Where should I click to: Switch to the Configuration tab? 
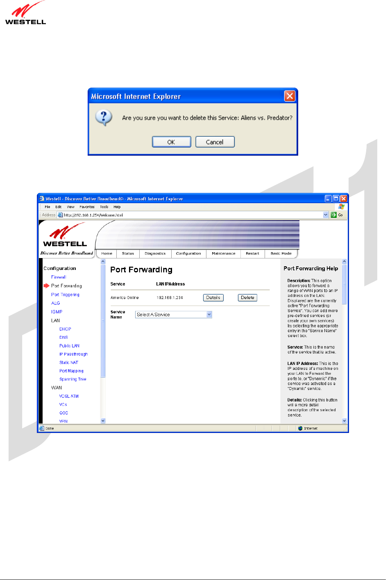coord(188,254)
